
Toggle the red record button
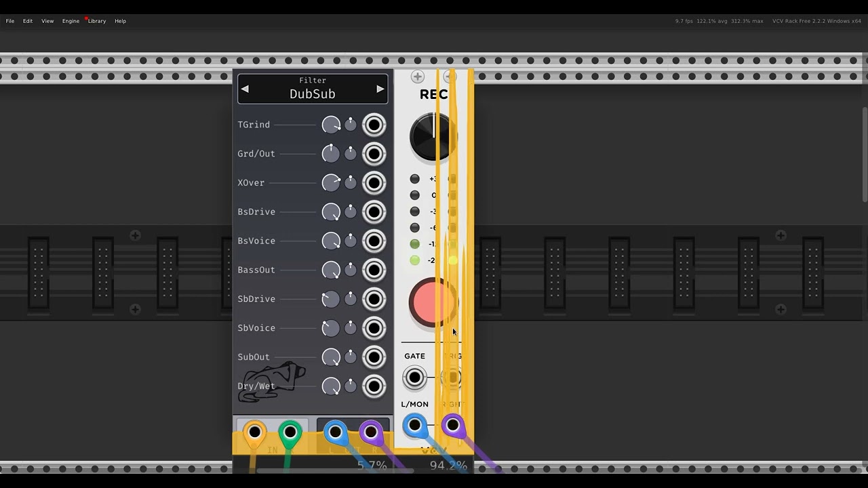tap(433, 303)
